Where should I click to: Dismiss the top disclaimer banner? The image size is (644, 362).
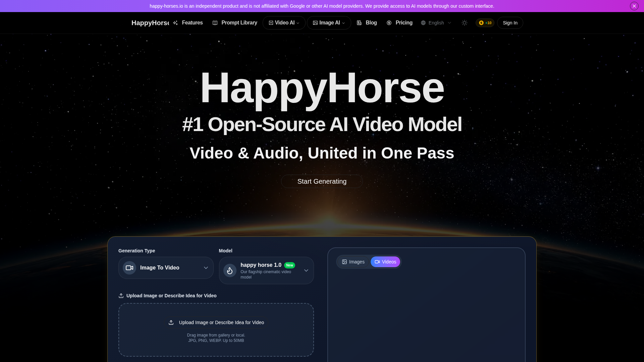[x=634, y=6]
